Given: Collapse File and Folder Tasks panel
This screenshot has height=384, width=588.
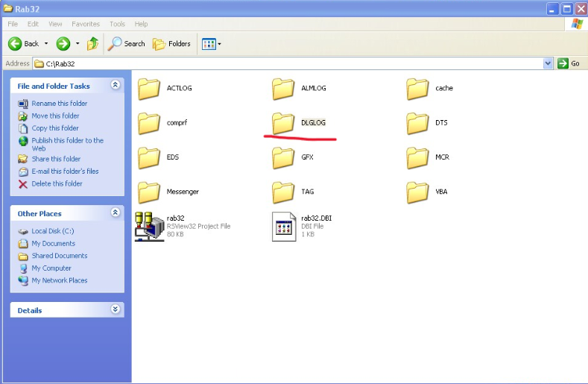Looking at the screenshot, I should [x=115, y=85].
